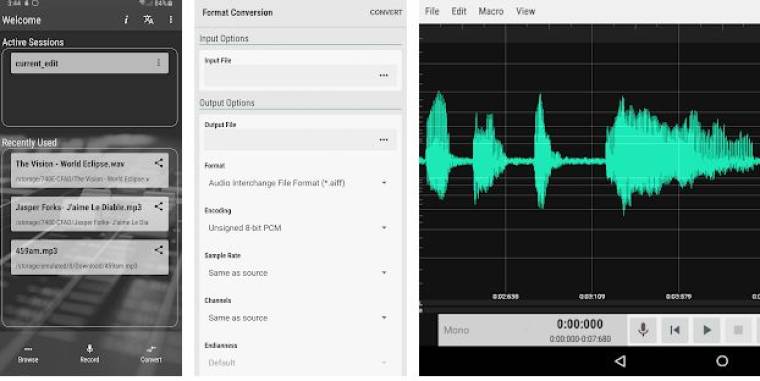
Task: Open the info icon on Welcome screen
Action: 126,20
